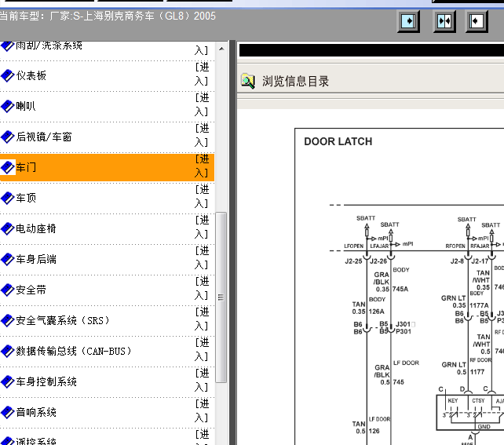Open the 车顶 category
This screenshot has width=504, height=445.
coord(26,199)
